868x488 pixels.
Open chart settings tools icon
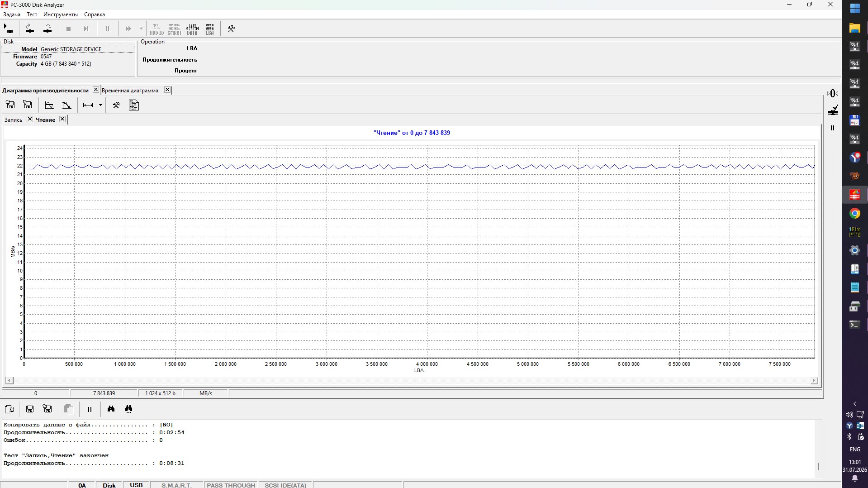(116, 105)
